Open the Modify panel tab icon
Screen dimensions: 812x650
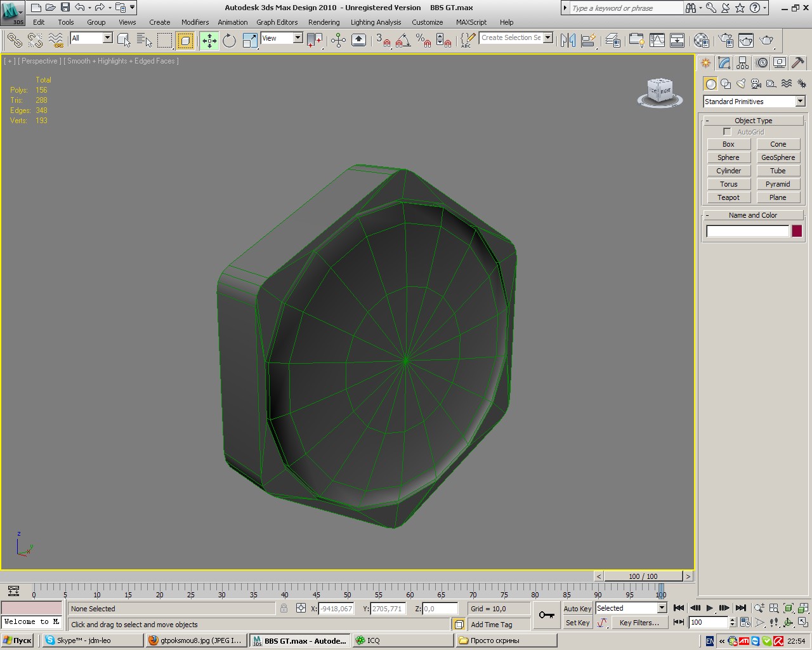tap(724, 63)
